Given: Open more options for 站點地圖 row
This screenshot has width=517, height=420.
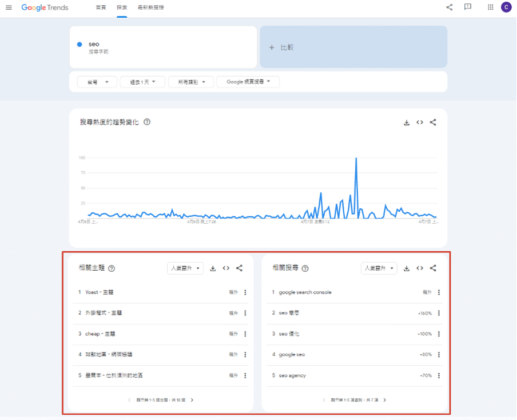Looking at the screenshot, I should click(245, 355).
